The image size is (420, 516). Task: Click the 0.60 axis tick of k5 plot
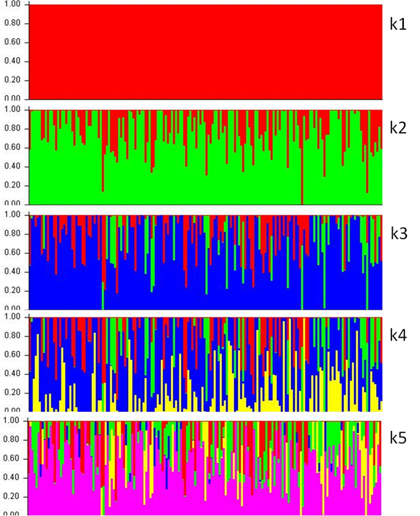[x=12, y=458]
